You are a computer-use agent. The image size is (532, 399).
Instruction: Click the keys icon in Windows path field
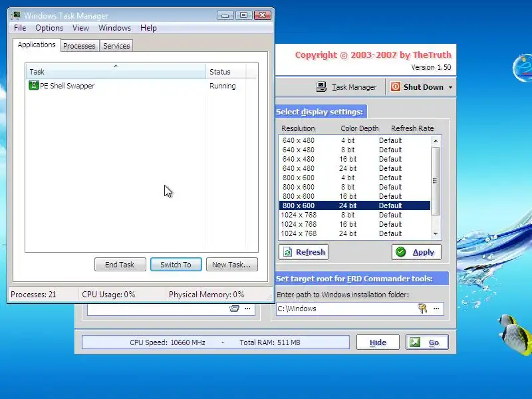pyautogui.click(x=422, y=309)
